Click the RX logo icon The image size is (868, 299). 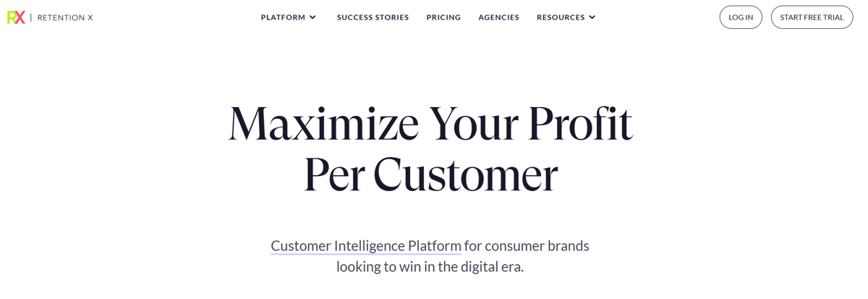click(16, 17)
